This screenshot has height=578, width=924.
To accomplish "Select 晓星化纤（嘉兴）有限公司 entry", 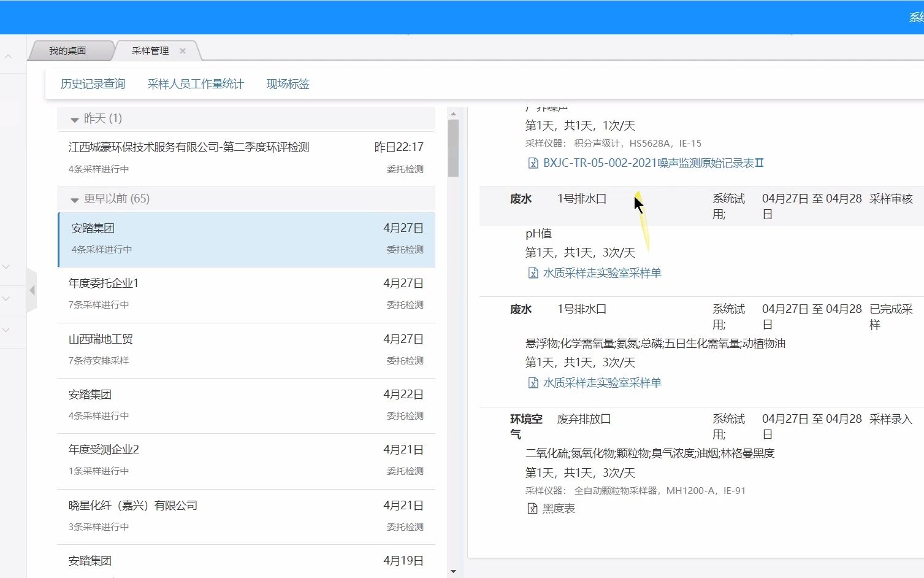I will click(246, 517).
